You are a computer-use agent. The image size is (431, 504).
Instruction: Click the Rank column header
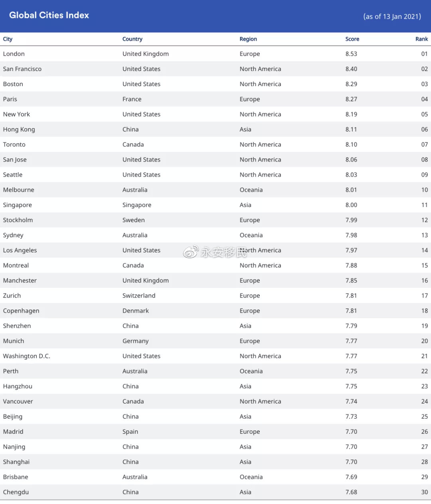pyautogui.click(x=421, y=39)
